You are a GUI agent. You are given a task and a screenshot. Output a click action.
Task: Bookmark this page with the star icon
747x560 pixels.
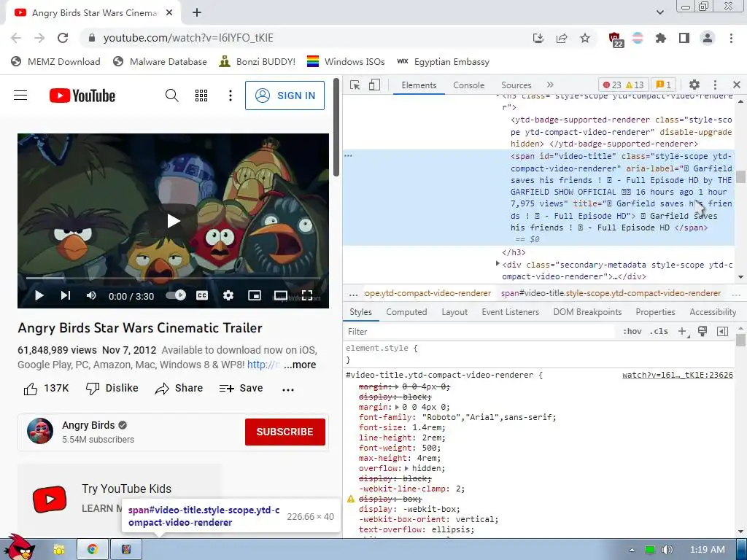point(585,38)
